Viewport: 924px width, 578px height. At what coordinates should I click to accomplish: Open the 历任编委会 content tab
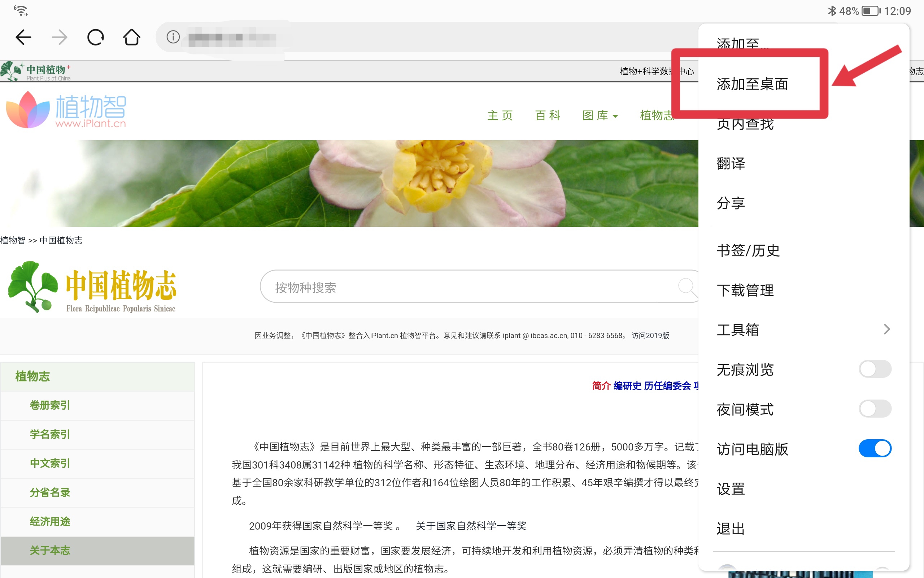pyautogui.click(x=667, y=386)
